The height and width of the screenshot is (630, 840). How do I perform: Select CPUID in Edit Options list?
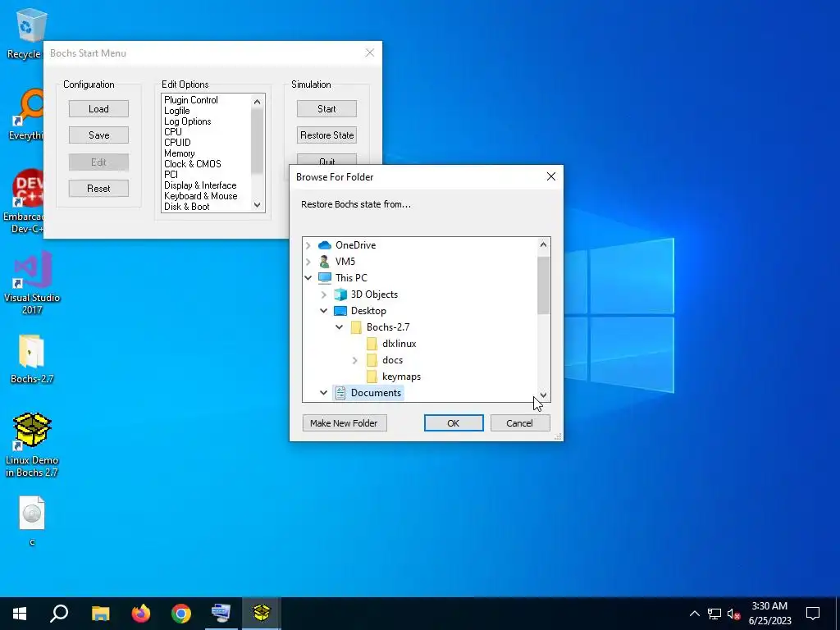coord(177,143)
